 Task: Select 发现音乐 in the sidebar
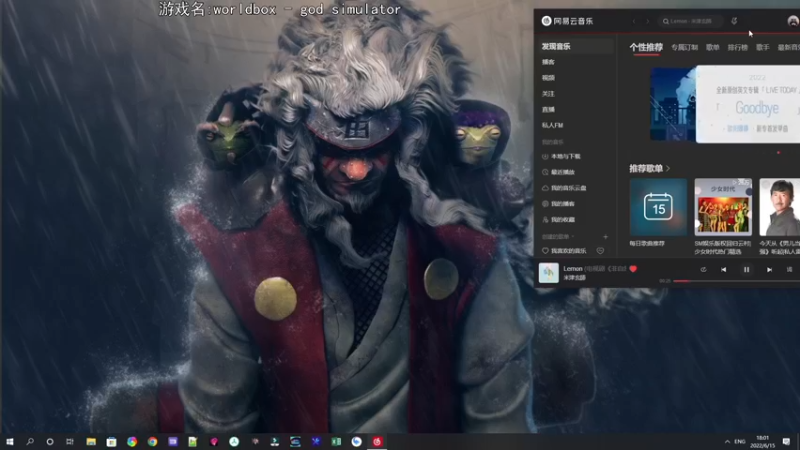click(x=576, y=46)
